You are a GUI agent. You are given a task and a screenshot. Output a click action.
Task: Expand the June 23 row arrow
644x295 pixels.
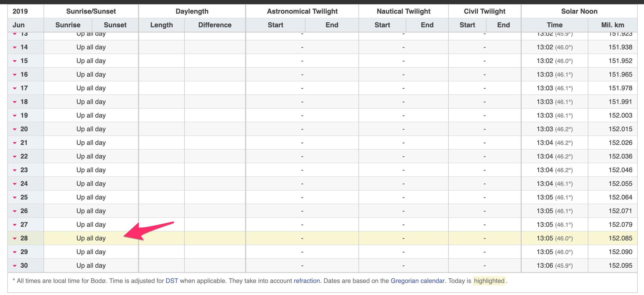pyautogui.click(x=15, y=170)
